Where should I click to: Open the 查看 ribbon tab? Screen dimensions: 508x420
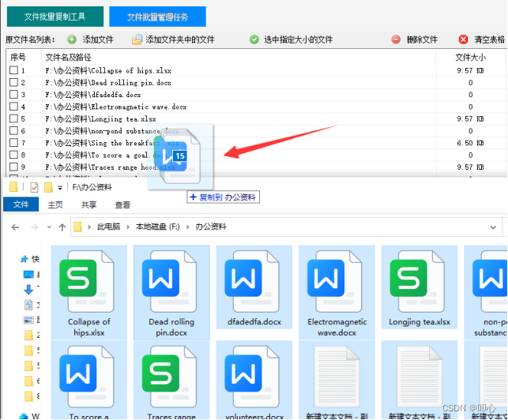pos(122,204)
